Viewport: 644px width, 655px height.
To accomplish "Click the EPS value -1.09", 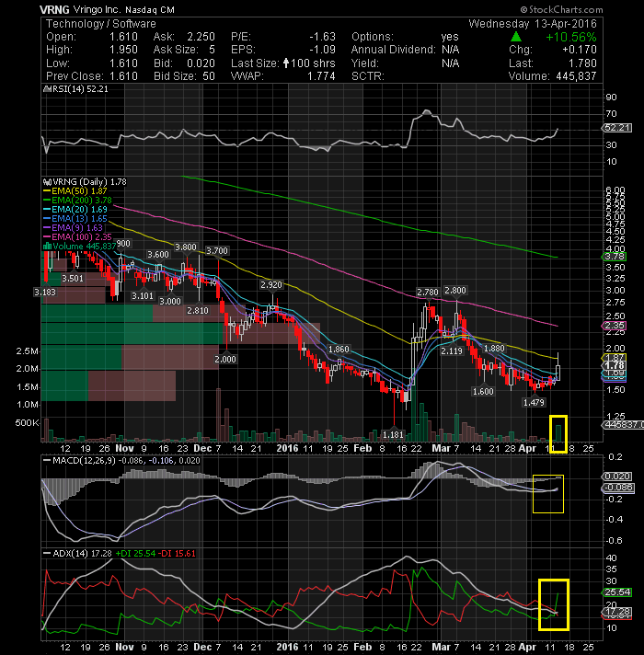I will tap(322, 50).
